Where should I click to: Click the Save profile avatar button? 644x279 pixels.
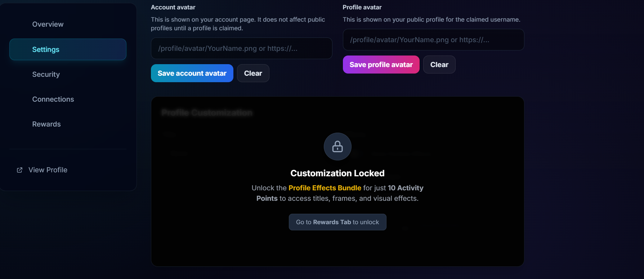click(381, 65)
